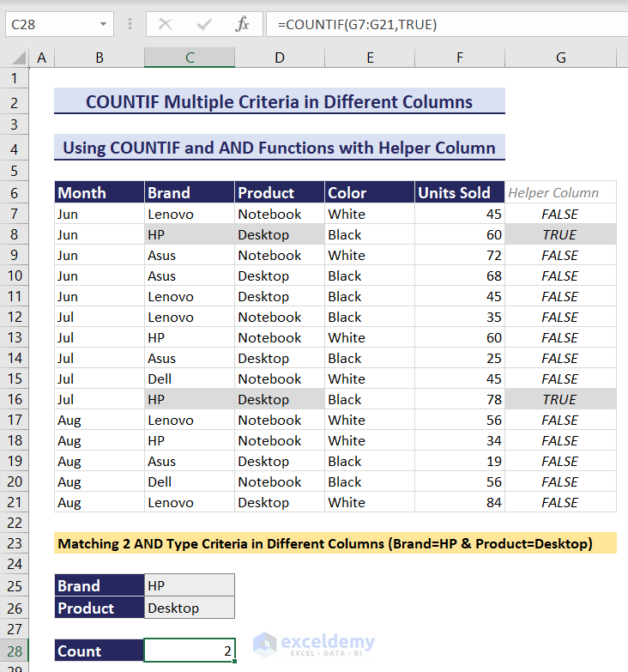Click the 'Count' label cell
Screen dimensions: 628x672
[100, 651]
